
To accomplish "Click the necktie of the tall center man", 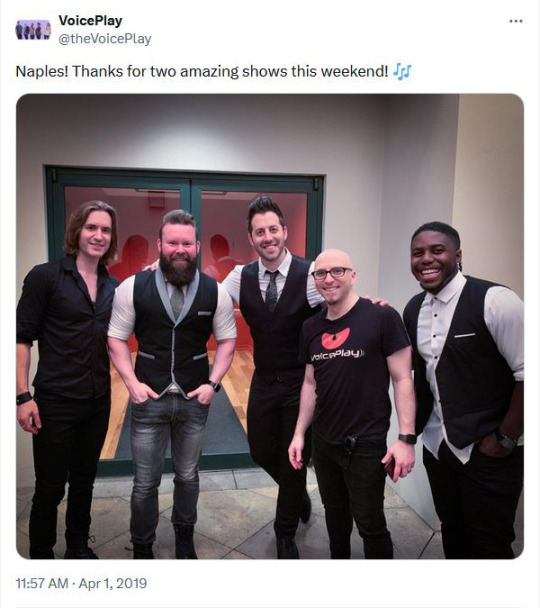I will point(271,290).
